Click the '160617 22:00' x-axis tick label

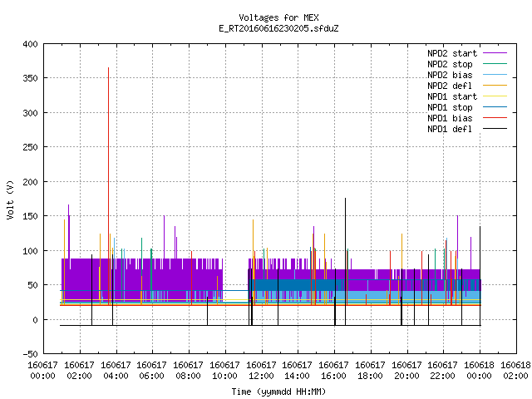(443, 371)
